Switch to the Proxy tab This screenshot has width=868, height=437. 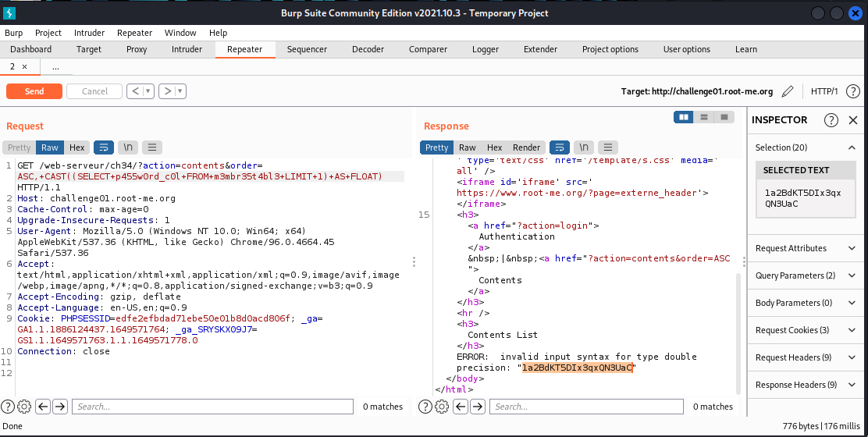[137, 49]
